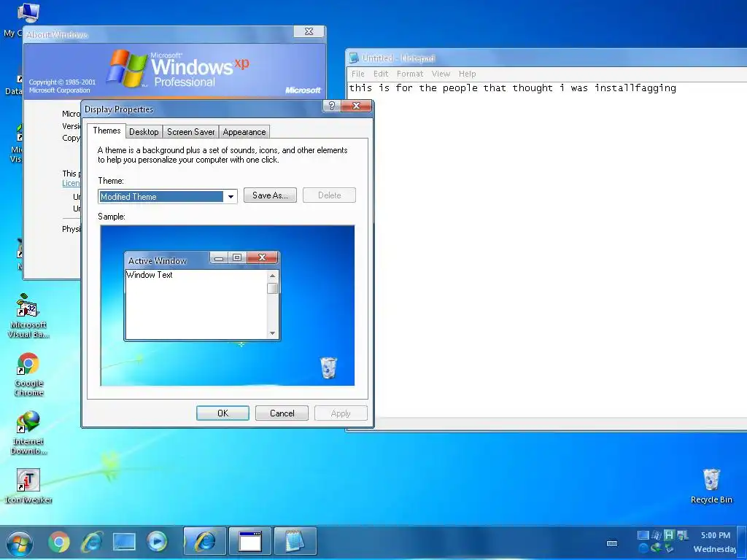The height and width of the screenshot is (560, 747).
Task: Select the Recycle Bin desktop icon
Action: [711, 486]
